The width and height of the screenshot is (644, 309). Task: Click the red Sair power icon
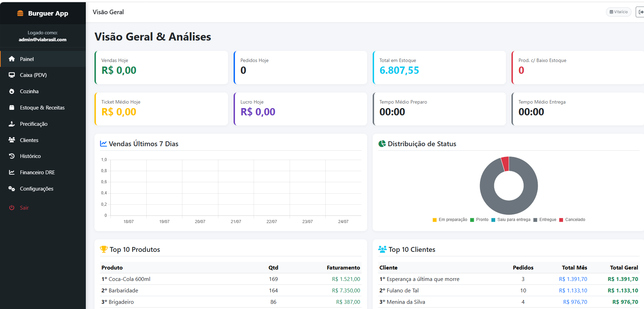tap(12, 208)
